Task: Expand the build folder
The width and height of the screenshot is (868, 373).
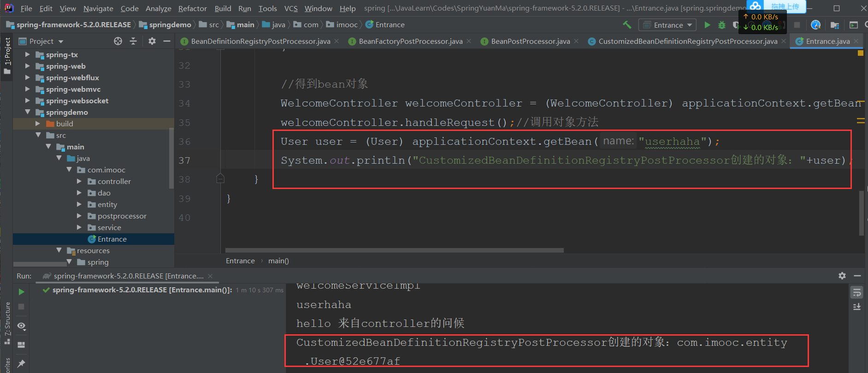Action: tap(38, 124)
